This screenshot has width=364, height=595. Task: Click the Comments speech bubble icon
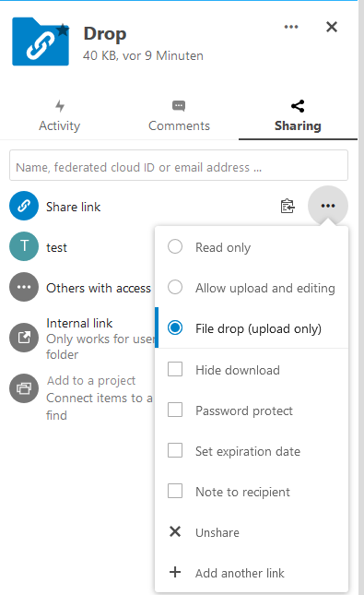coord(179,106)
